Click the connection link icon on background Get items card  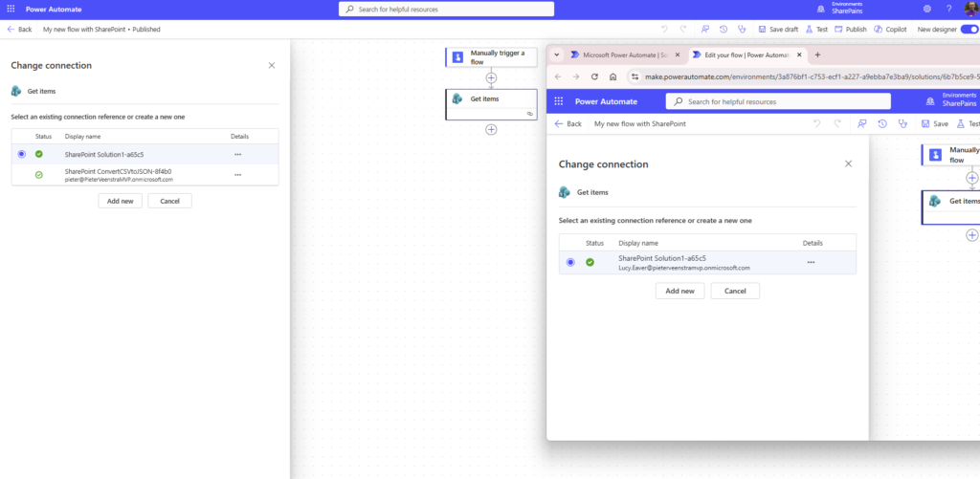(530, 115)
